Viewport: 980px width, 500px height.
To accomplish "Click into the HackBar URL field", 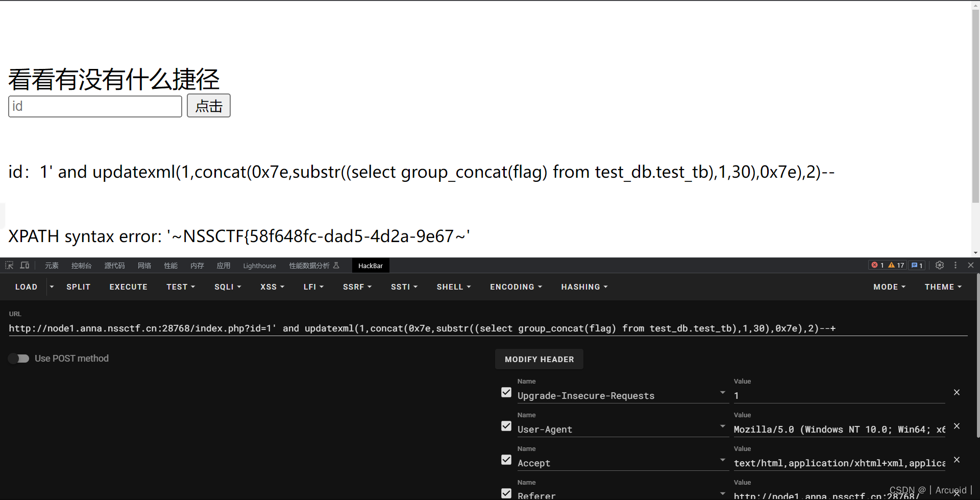I will (488, 328).
